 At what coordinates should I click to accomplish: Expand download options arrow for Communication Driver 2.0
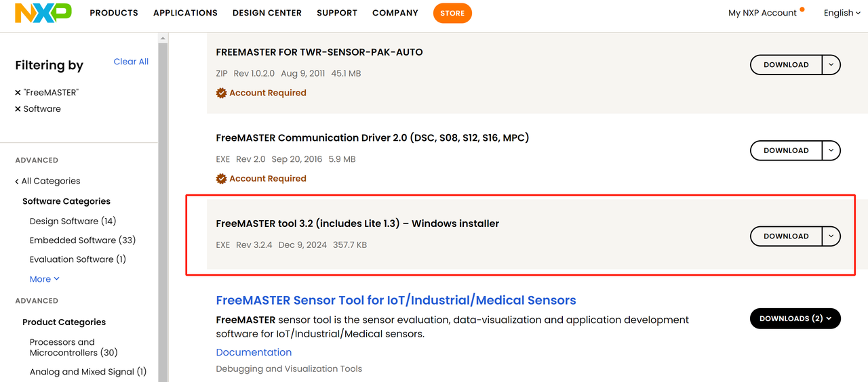pyautogui.click(x=831, y=150)
